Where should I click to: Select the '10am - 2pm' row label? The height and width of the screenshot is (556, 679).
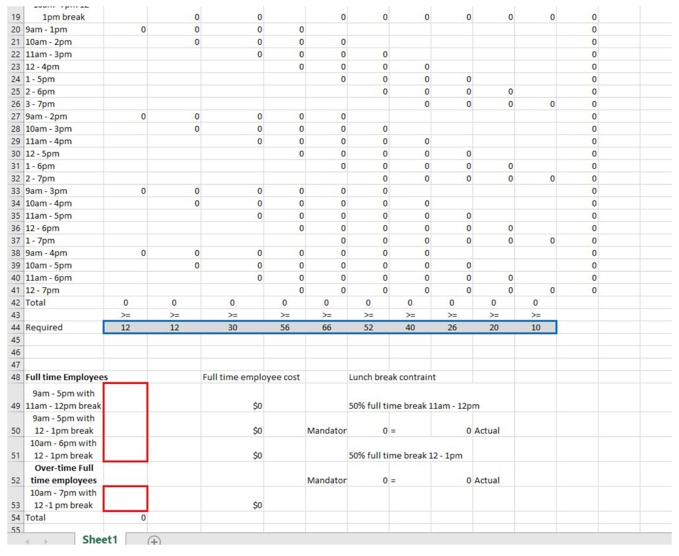click(48, 42)
